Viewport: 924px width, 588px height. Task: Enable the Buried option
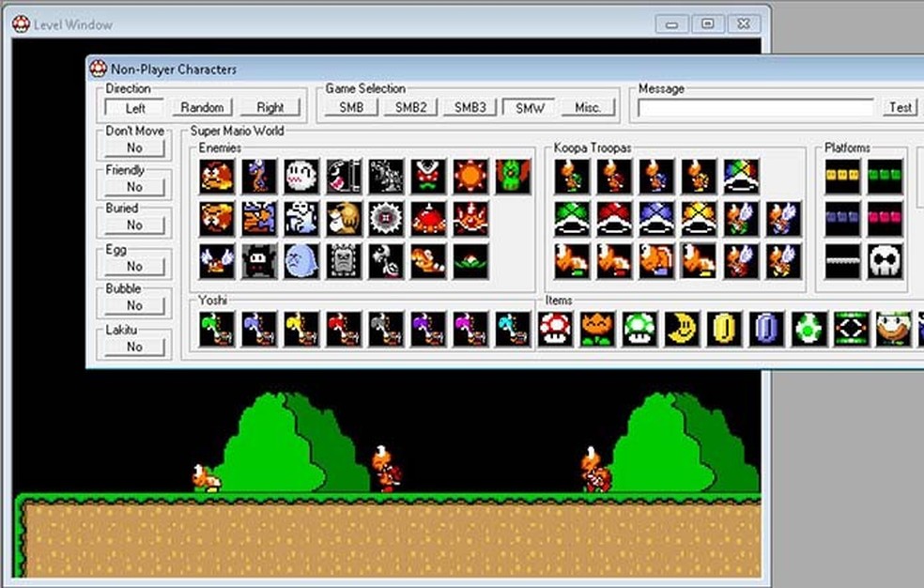coord(133,226)
